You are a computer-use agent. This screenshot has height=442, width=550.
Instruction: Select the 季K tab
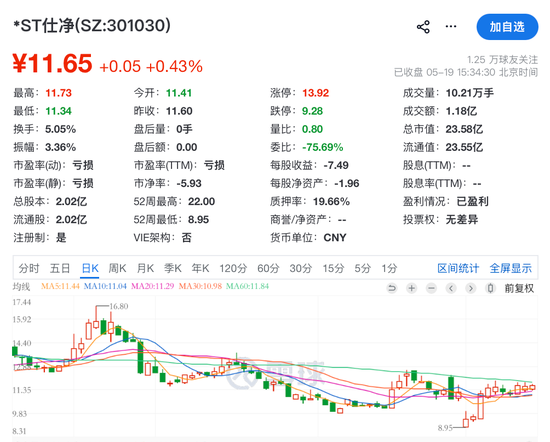tap(173, 268)
